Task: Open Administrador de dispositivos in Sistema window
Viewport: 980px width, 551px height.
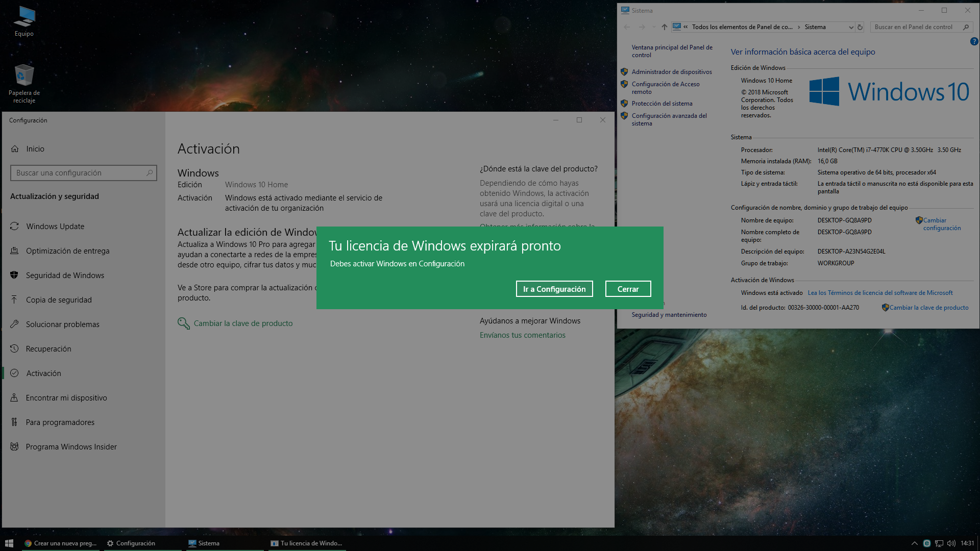Action: (672, 72)
